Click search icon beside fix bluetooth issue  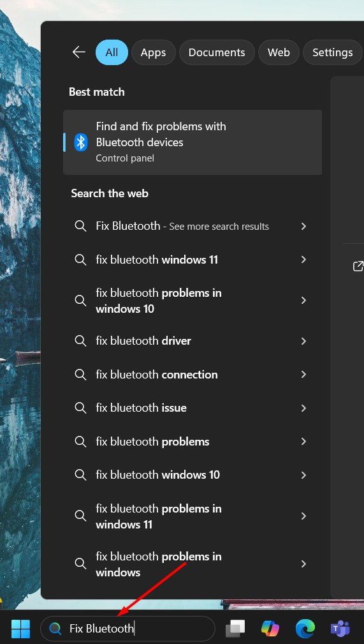pyautogui.click(x=80, y=408)
